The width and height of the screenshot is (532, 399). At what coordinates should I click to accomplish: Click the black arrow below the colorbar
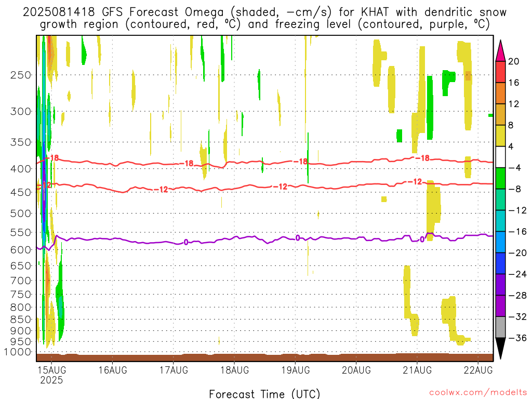pos(500,348)
